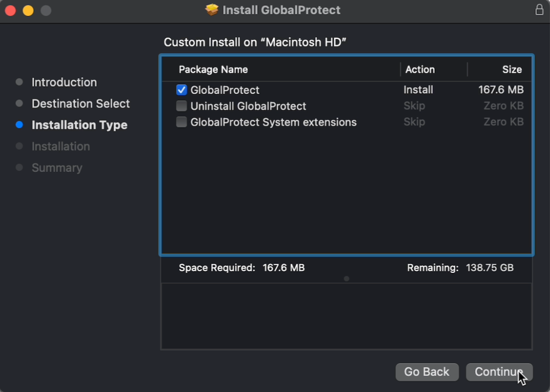
Task: Click the Size column header
Action: pos(512,69)
